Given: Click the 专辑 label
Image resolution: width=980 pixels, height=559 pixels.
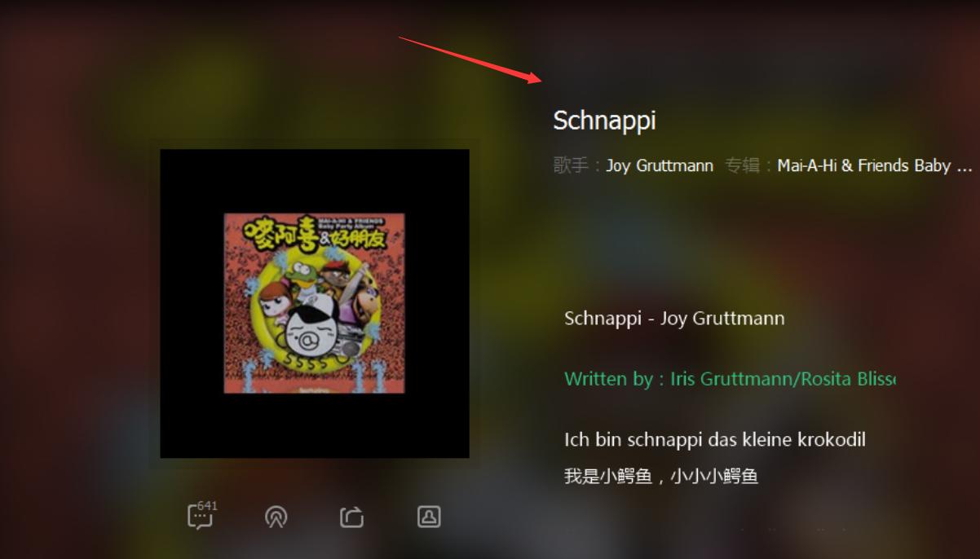Looking at the screenshot, I should pyautogui.click(x=743, y=165).
